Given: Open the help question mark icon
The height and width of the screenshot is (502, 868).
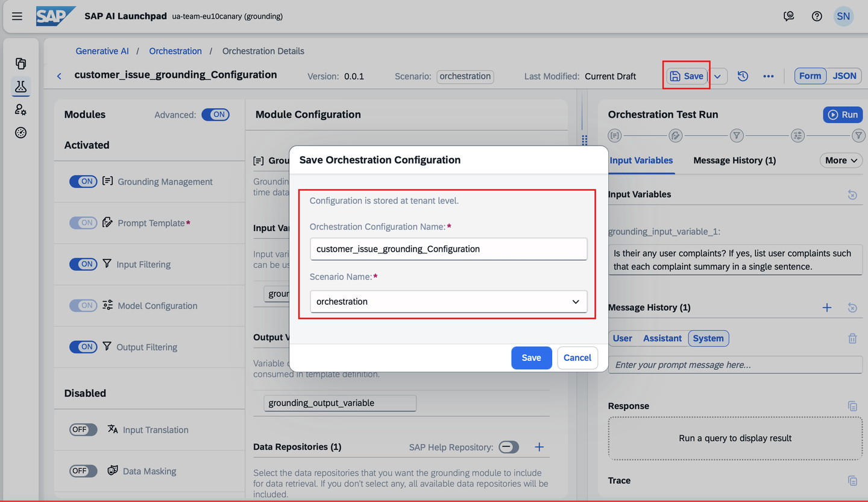Looking at the screenshot, I should (x=817, y=16).
